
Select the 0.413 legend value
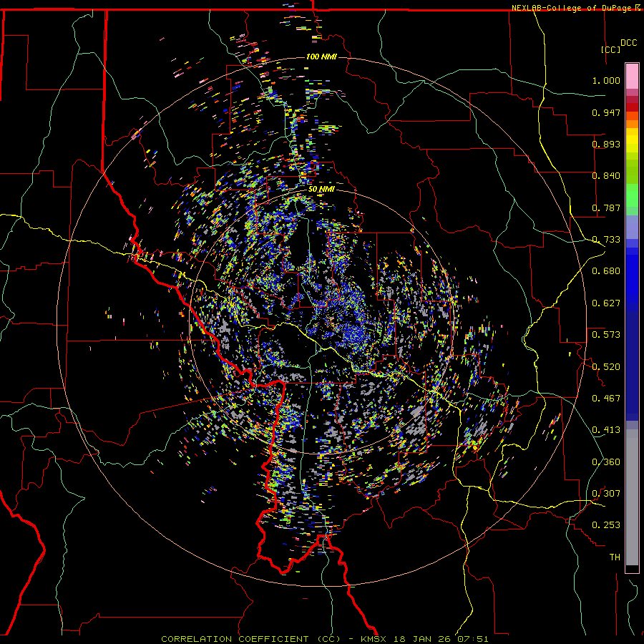606,430
